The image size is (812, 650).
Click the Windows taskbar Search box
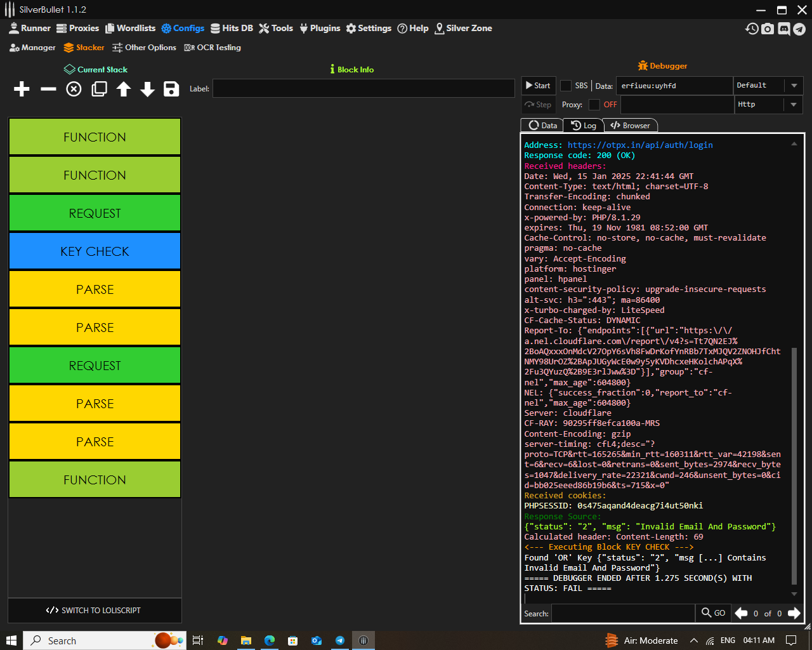point(105,640)
